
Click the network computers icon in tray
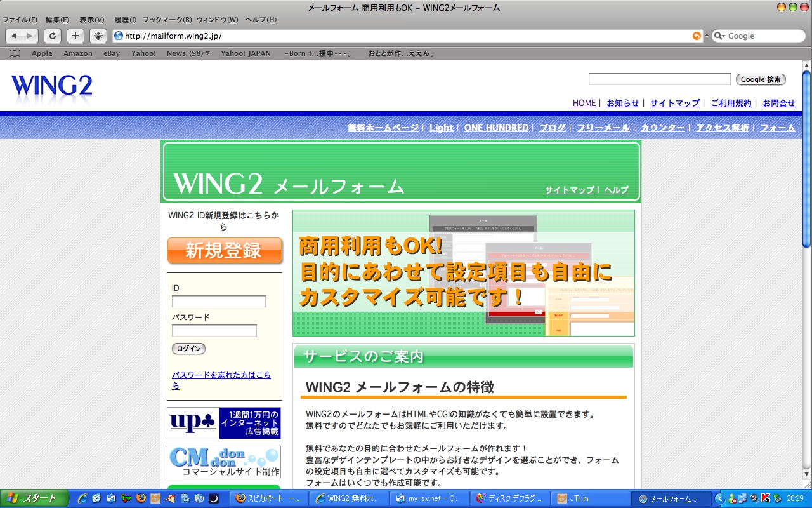coord(743,498)
